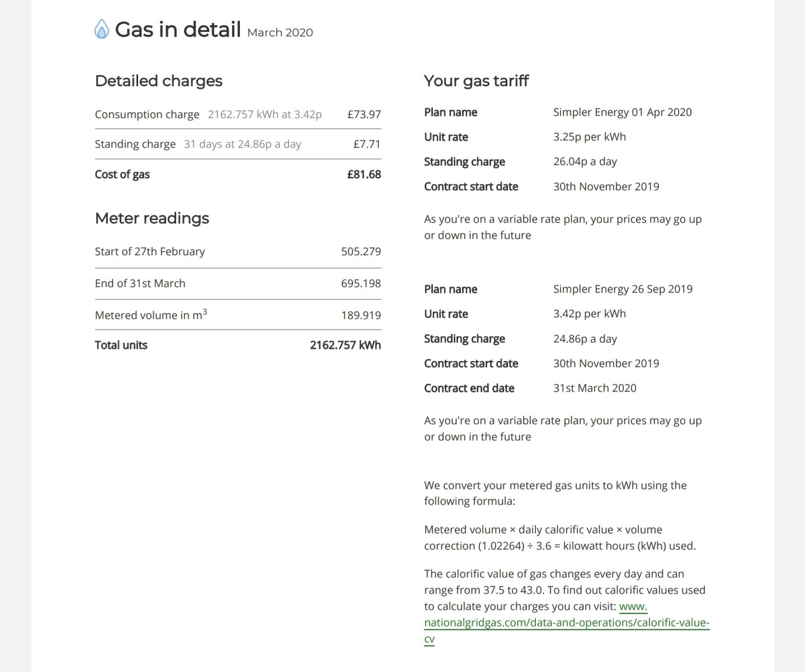Click the blue gas flame icon
Screen dimensions: 805x672
click(x=102, y=29)
